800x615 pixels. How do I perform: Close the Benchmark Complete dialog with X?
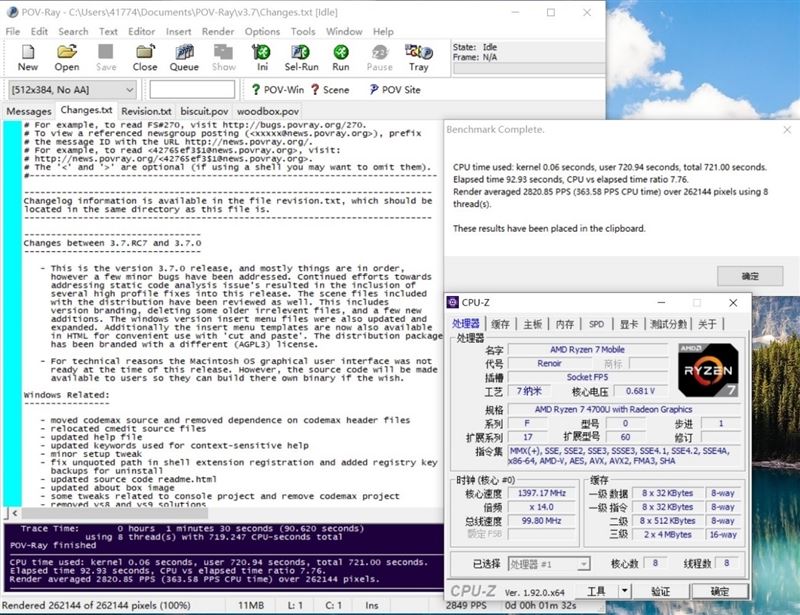click(x=787, y=130)
